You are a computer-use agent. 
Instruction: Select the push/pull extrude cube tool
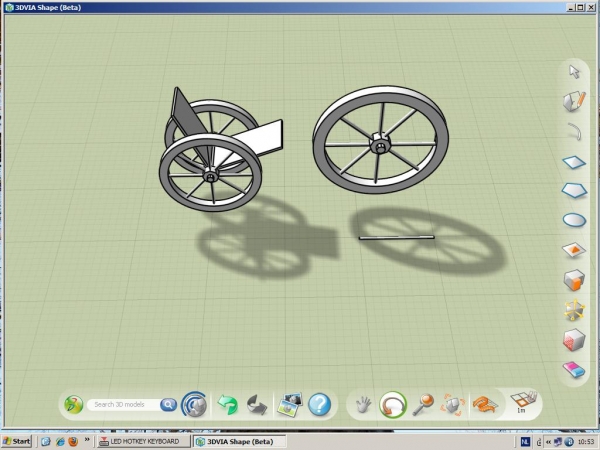pos(574,280)
